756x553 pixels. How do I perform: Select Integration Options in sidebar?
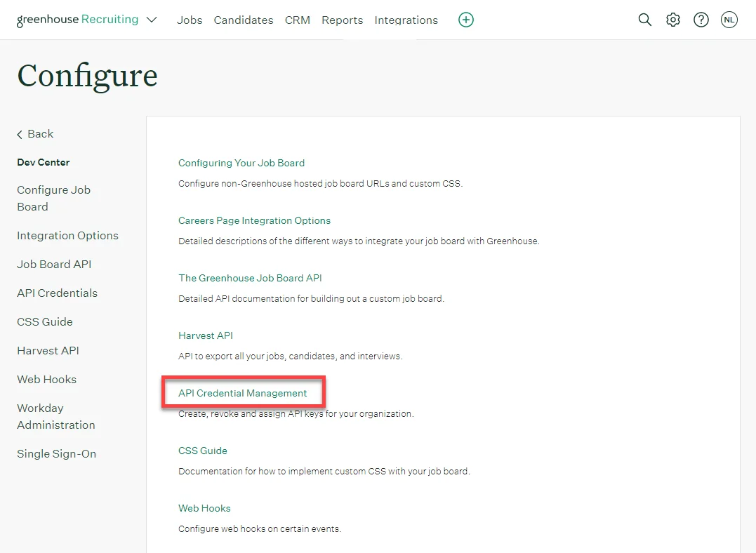67,236
